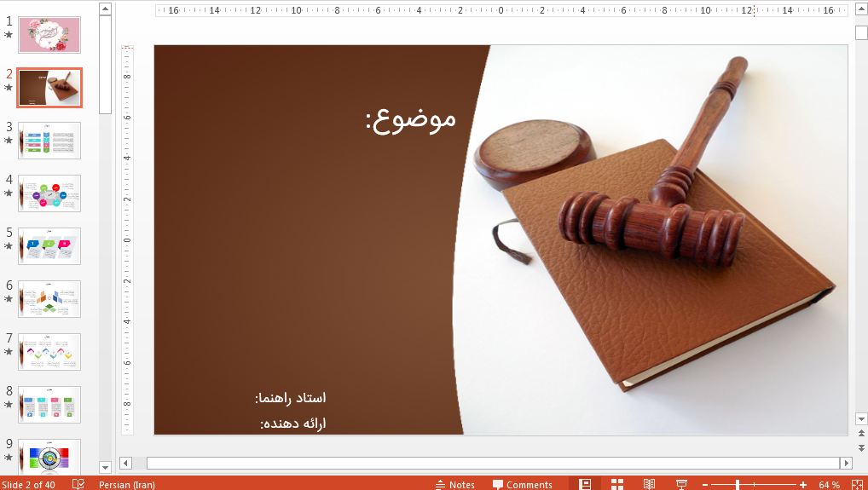This screenshot has width=868, height=490.
Task: Click the 'استاد راهنما:' text on slide
Action: point(291,398)
